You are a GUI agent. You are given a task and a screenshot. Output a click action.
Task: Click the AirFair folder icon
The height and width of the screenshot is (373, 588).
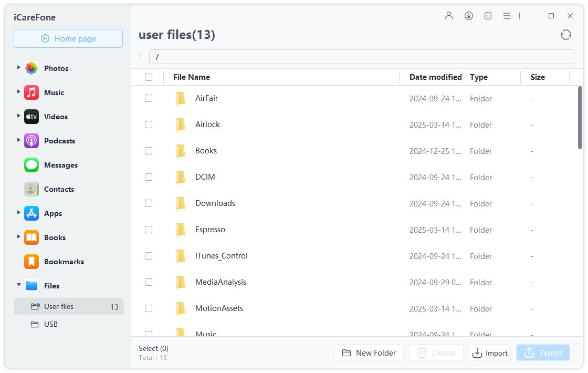[181, 98]
